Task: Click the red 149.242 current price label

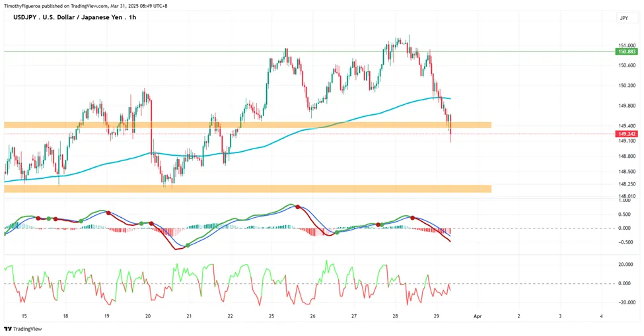Action: (x=626, y=134)
